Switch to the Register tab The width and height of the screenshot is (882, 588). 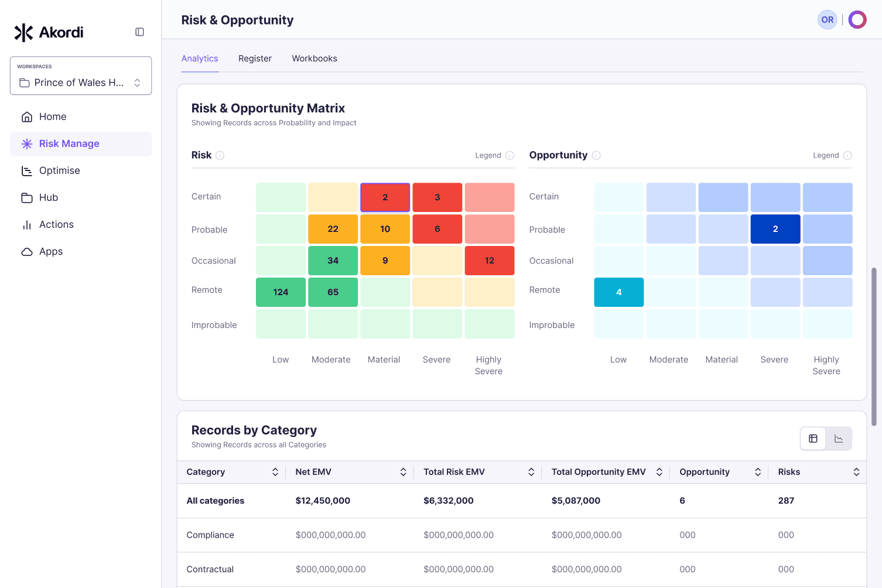click(x=255, y=59)
